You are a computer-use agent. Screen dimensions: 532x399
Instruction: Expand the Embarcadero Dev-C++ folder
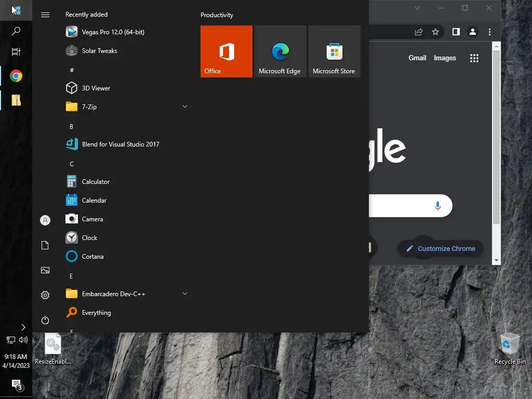[126, 294]
